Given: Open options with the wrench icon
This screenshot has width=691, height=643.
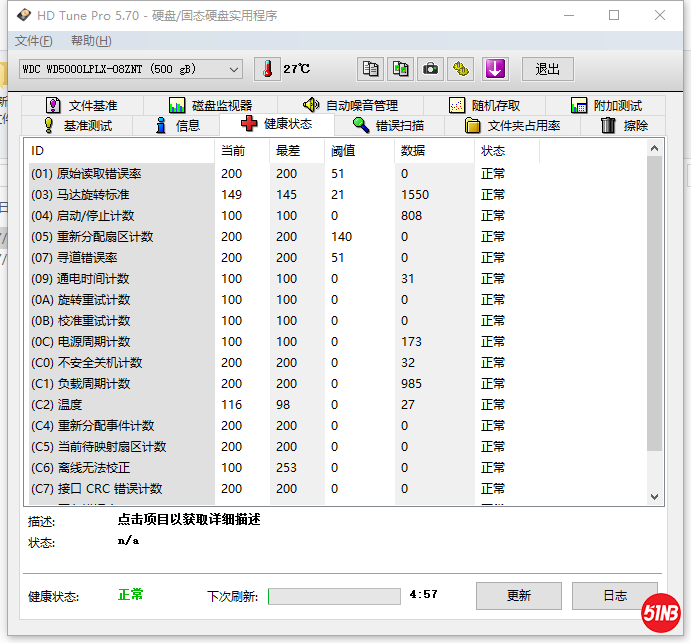Looking at the screenshot, I should pyautogui.click(x=460, y=69).
